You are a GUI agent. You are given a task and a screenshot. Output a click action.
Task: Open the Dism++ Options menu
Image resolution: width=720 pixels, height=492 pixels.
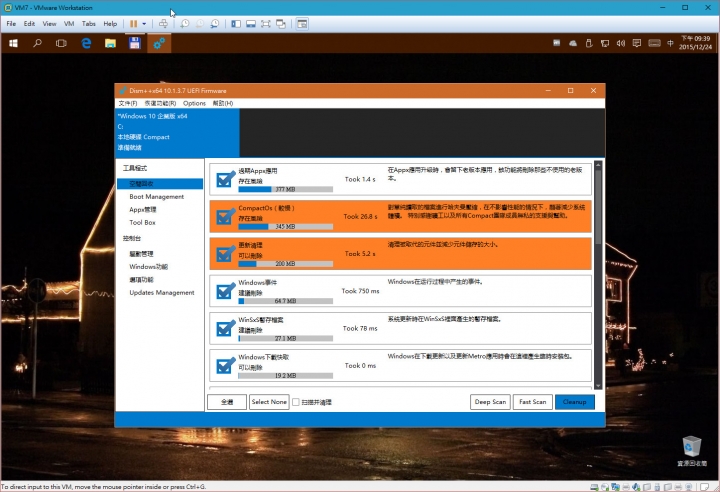194,103
